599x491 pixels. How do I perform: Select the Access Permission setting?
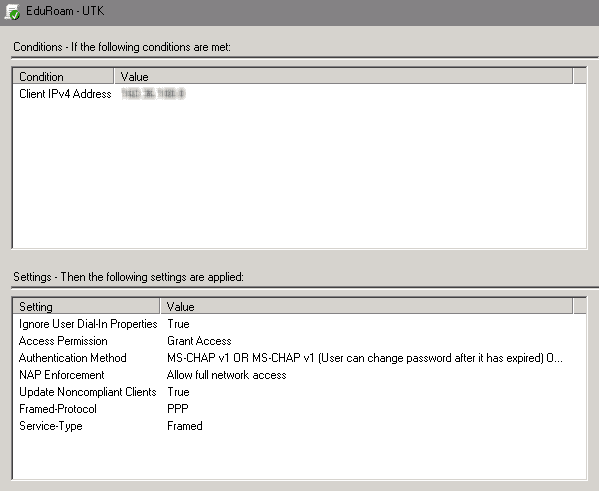63,341
